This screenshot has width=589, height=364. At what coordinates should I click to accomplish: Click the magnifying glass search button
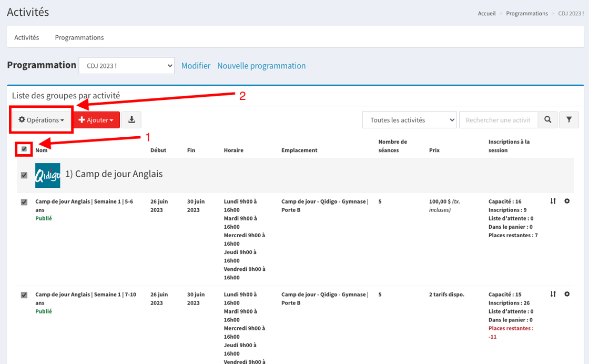click(x=547, y=120)
